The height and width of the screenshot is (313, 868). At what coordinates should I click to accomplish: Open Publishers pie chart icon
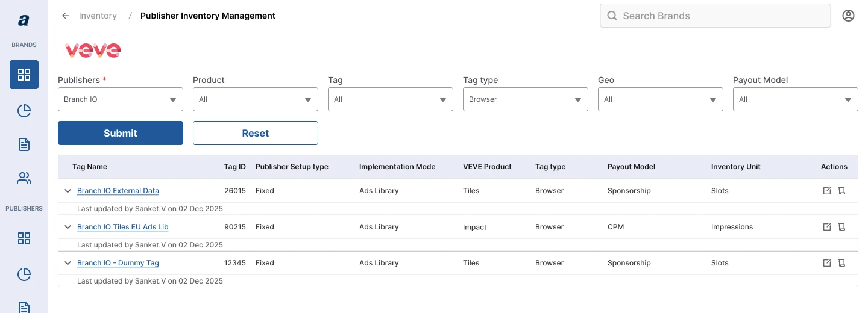[x=24, y=274]
